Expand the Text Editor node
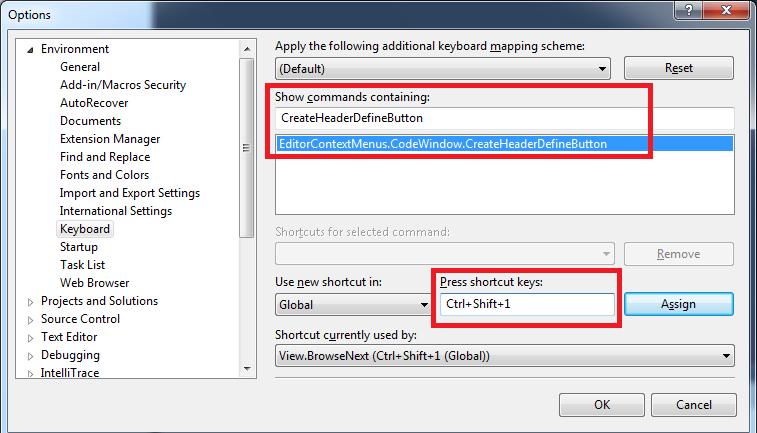 click(x=30, y=338)
